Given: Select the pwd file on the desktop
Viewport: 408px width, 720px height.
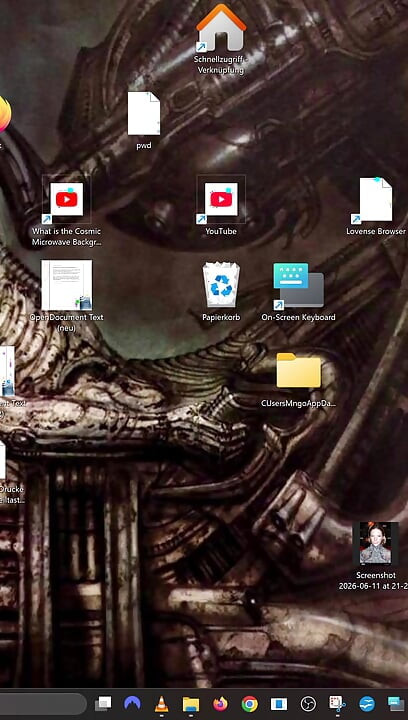Looking at the screenshot, I should pos(144,113).
